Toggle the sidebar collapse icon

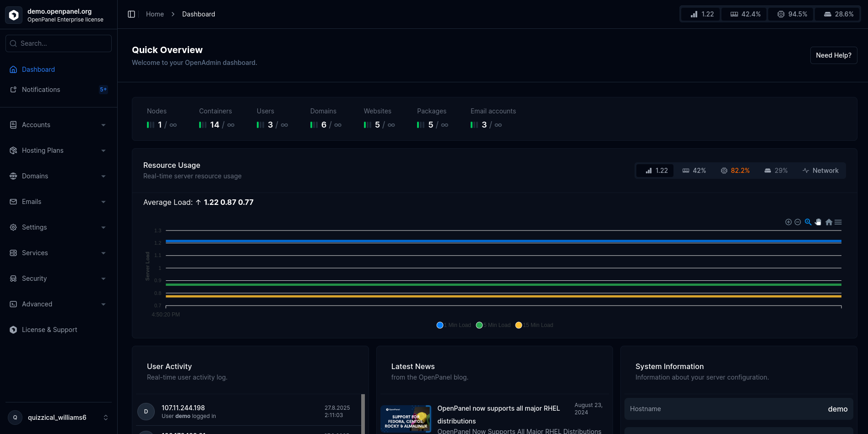point(131,14)
